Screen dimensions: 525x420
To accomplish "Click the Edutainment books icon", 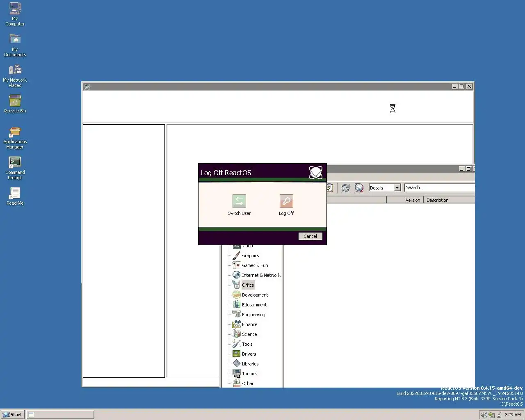I will pyautogui.click(x=236, y=305).
